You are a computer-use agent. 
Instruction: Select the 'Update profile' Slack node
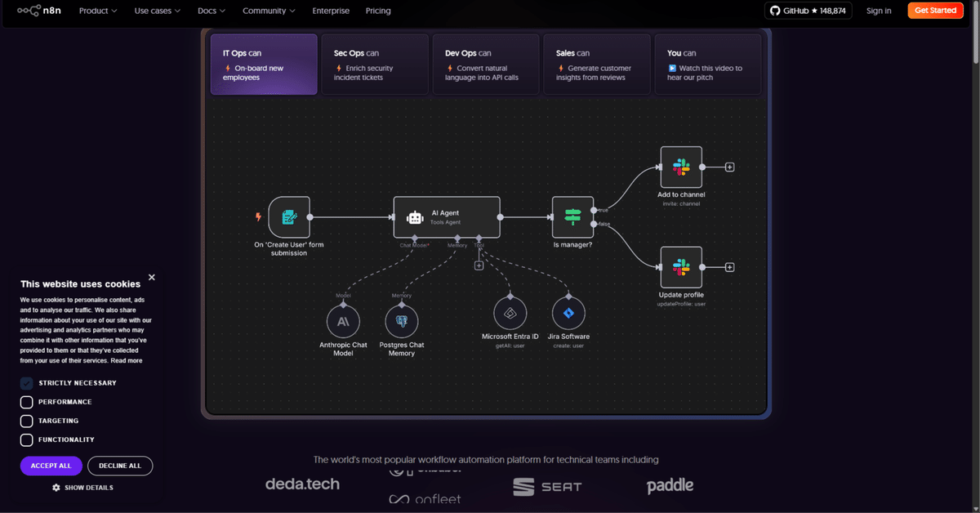681,266
